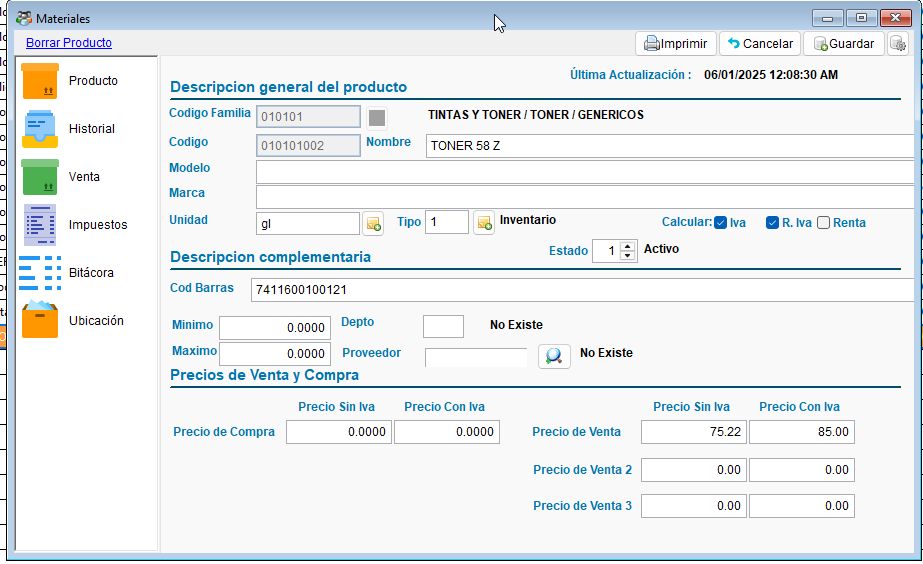
Task: Increase Estado value with up arrow
Action: click(x=628, y=247)
